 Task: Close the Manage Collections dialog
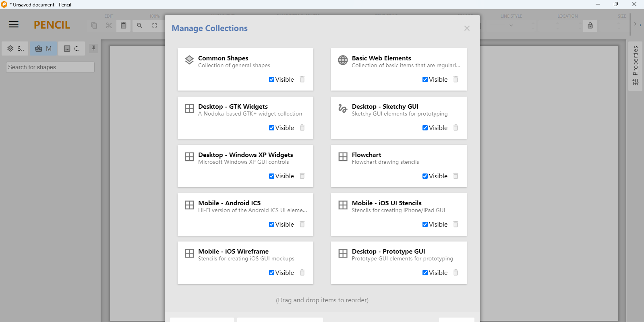467,28
